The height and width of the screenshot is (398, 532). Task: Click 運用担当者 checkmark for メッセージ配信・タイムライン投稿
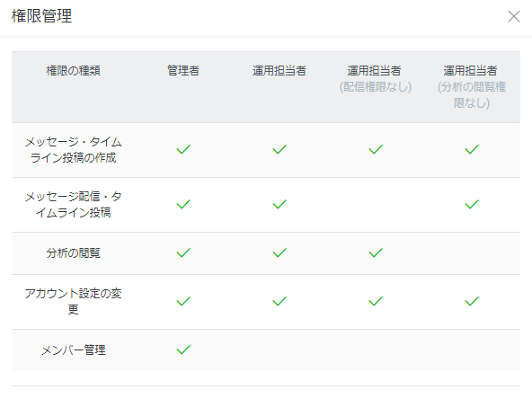(x=279, y=204)
